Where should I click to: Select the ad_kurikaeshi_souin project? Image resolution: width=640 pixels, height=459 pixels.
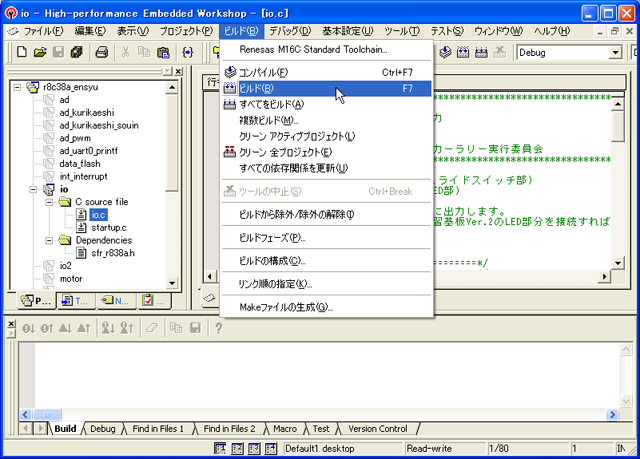99,125
